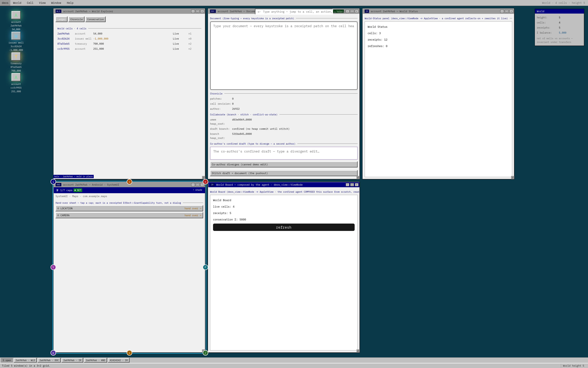Viewport: 588px width, 368px height.
Task: Click the IR badge in World Board title
Action: pos(212,185)
